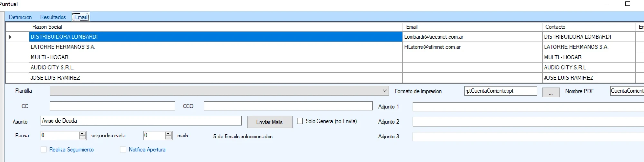The image size is (644, 162).
Task: Click AUDIO CITY S.R.L. in Contacto column
Action: (x=589, y=68)
